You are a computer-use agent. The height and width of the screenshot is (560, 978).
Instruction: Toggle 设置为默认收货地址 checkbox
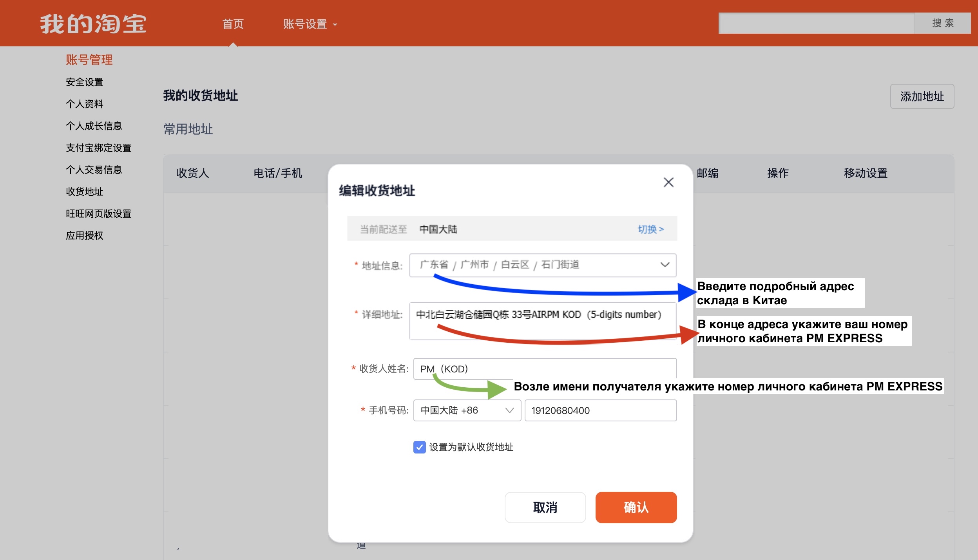click(419, 447)
